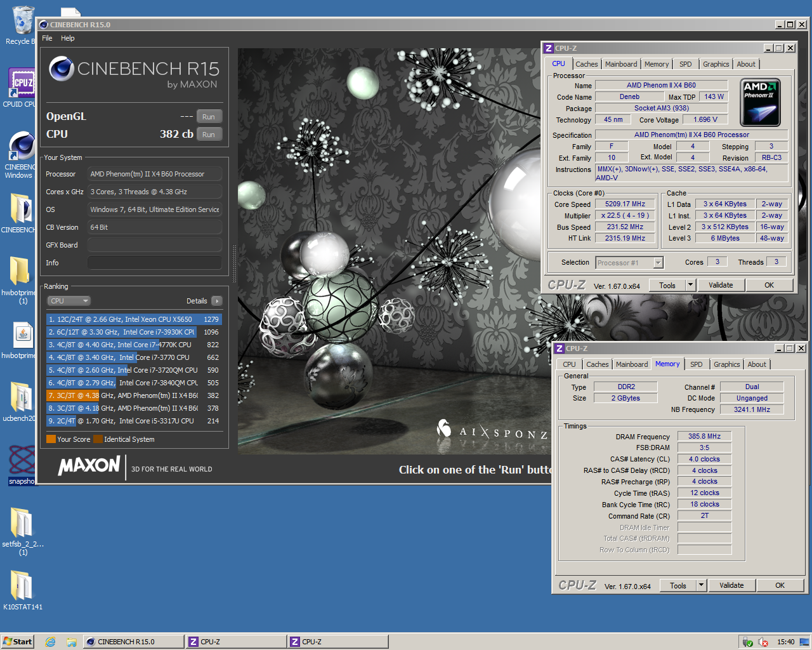Click Validate in lower CPU-Z window

click(731, 586)
